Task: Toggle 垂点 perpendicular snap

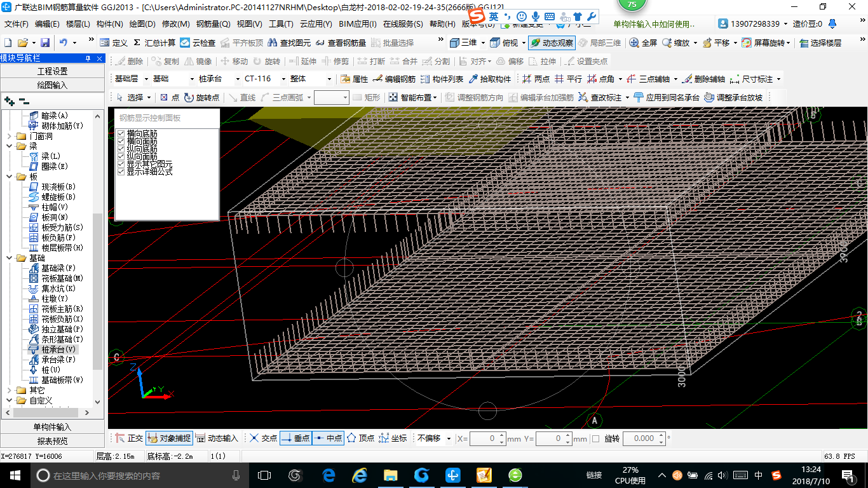Action: (295, 438)
